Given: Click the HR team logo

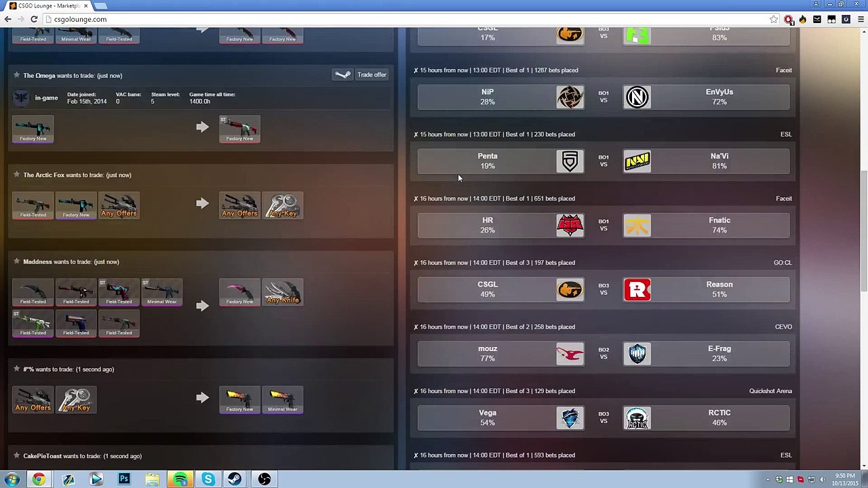Looking at the screenshot, I should click(570, 225).
